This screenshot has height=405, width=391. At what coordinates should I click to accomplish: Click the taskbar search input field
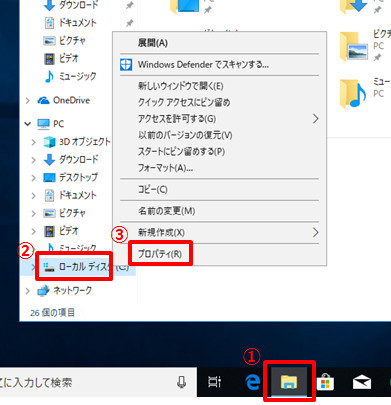click(x=98, y=382)
